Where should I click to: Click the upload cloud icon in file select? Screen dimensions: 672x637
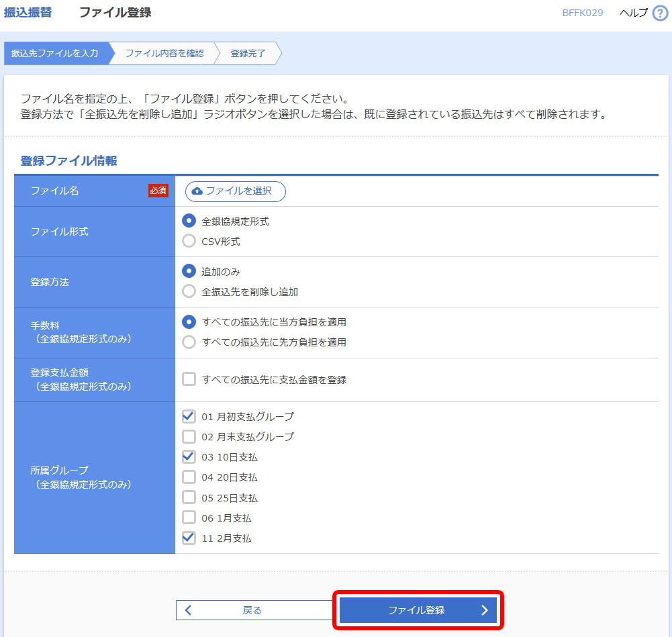pyautogui.click(x=197, y=191)
